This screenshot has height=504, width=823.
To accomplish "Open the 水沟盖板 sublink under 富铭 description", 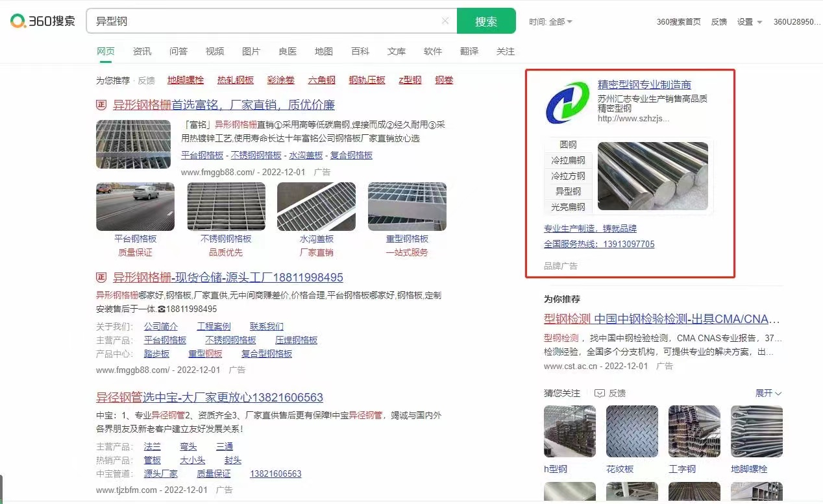I will 306,155.
